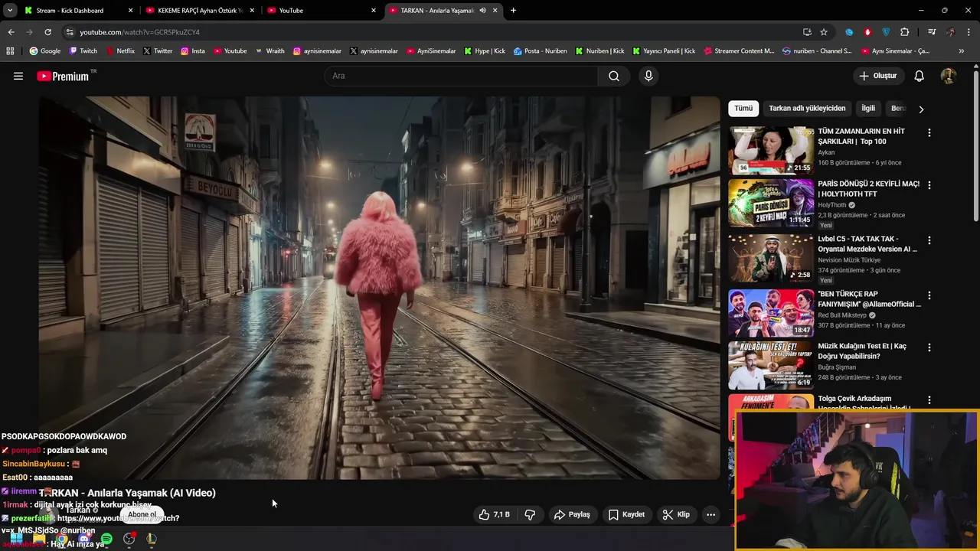Close the Stream - Kick Dashboard tab
Viewport: 980px width, 551px height.
click(130, 11)
